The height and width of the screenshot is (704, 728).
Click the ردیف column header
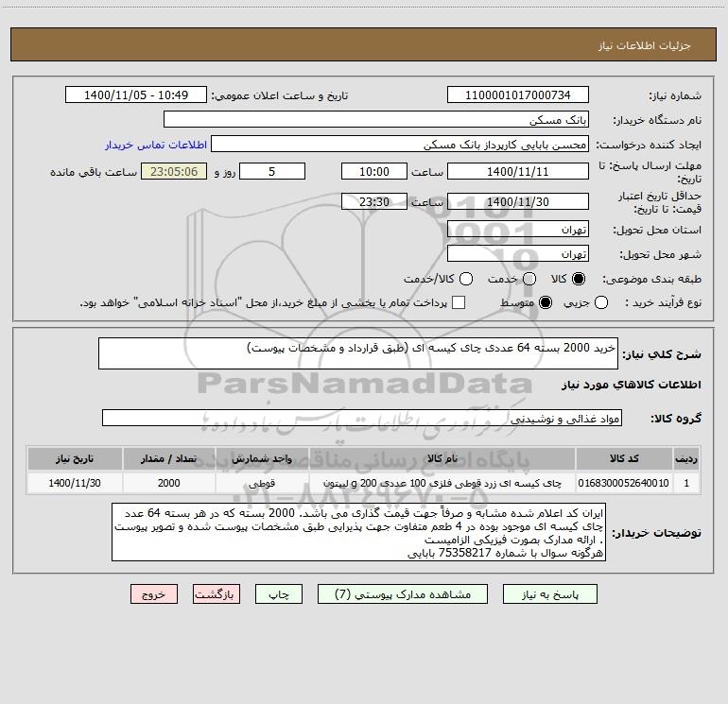click(x=686, y=458)
